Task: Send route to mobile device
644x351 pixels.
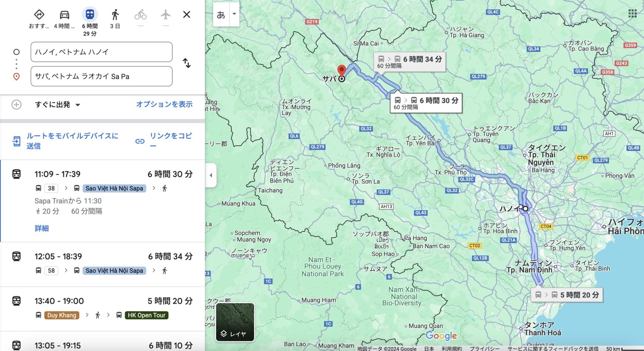Action: (66, 141)
